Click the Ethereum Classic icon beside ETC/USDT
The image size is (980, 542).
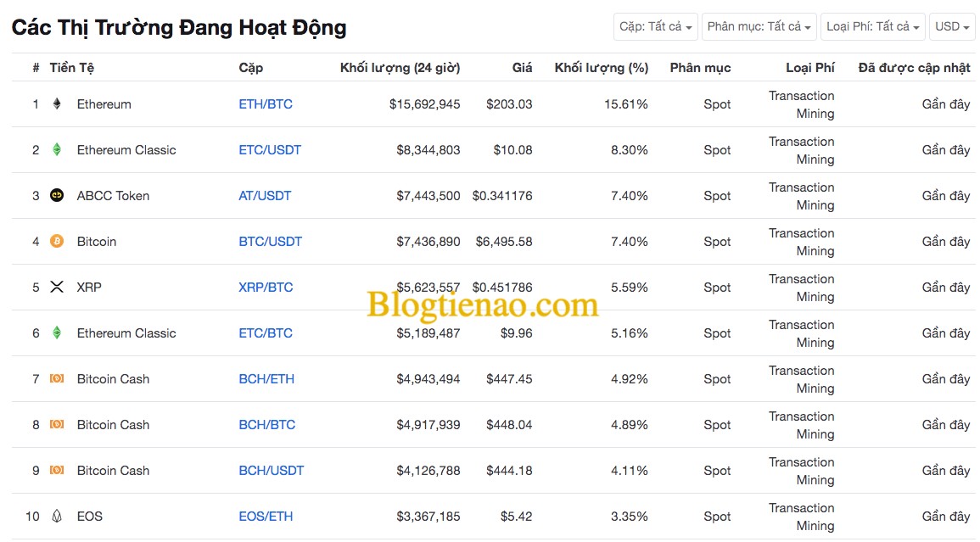pos(57,149)
